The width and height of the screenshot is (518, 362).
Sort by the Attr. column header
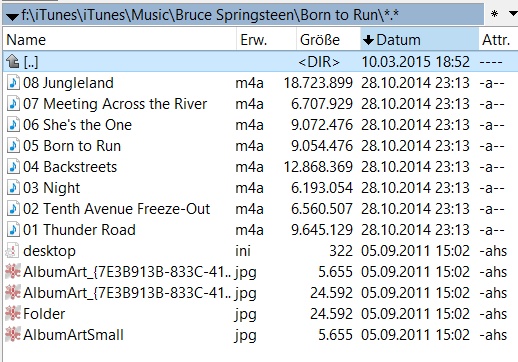point(498,40)
